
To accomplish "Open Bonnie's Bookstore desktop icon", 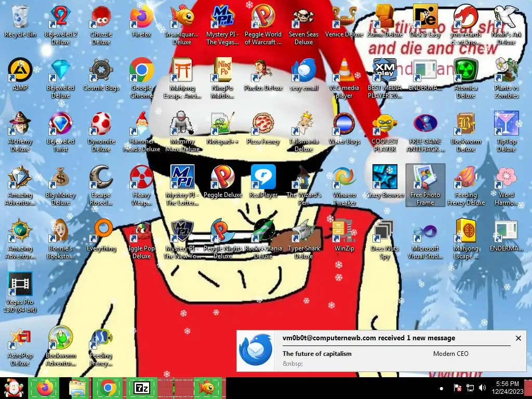I will (x=60, y=239).
